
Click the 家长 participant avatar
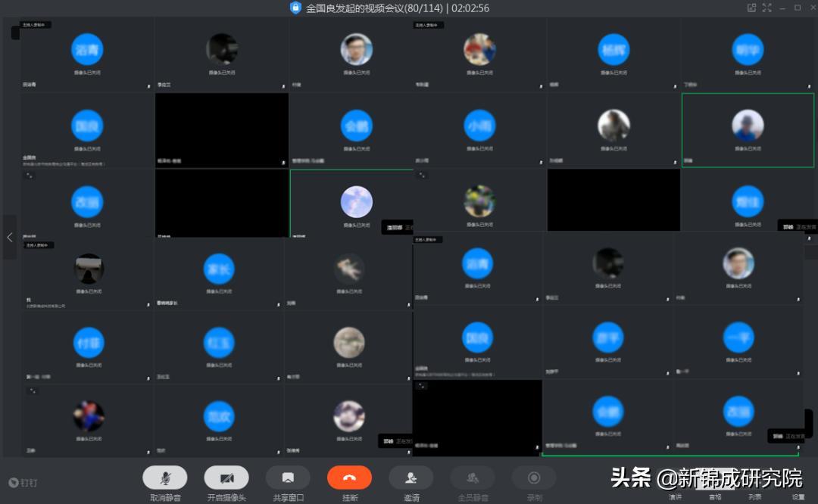[x=220, y=269]
